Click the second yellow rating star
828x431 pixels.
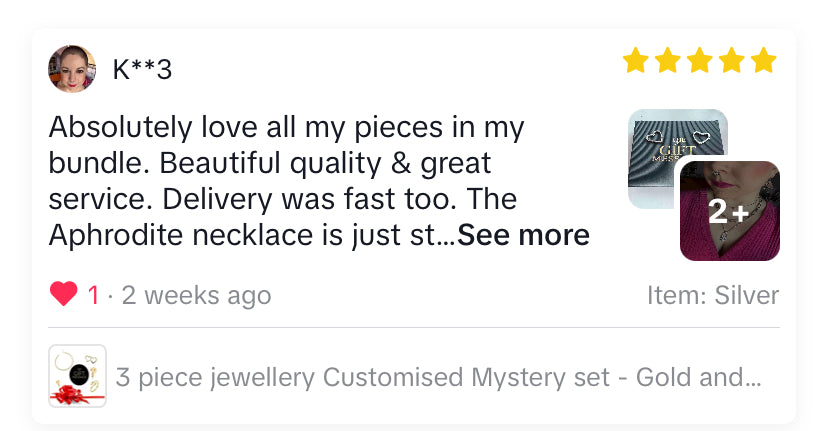click(667, 61)
